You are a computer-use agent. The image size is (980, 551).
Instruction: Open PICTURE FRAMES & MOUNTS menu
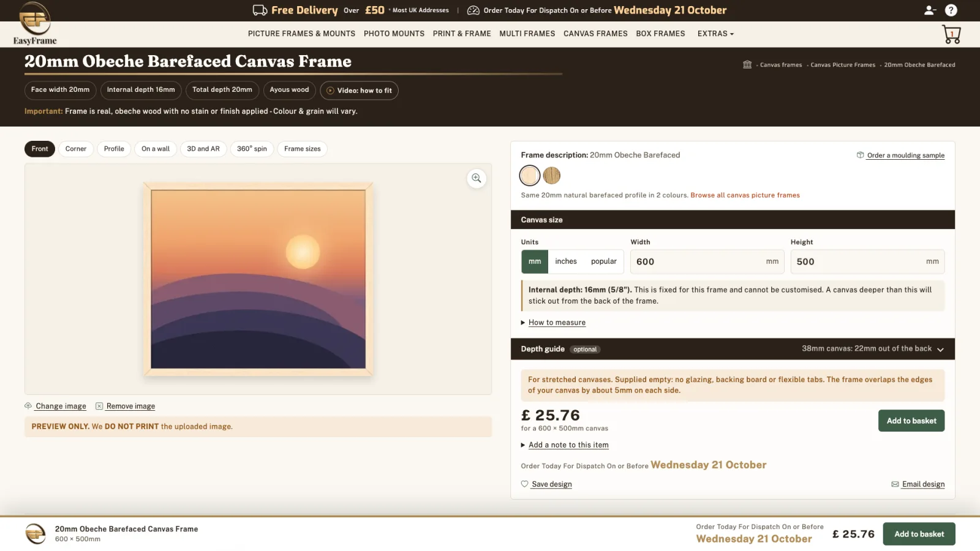301,34
